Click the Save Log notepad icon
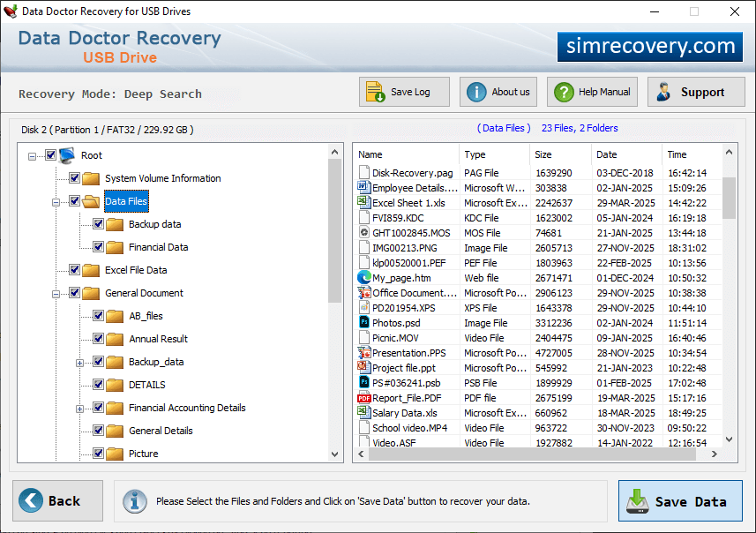Image resolution: width=756 pixels, height=533 pixels. 375,92
